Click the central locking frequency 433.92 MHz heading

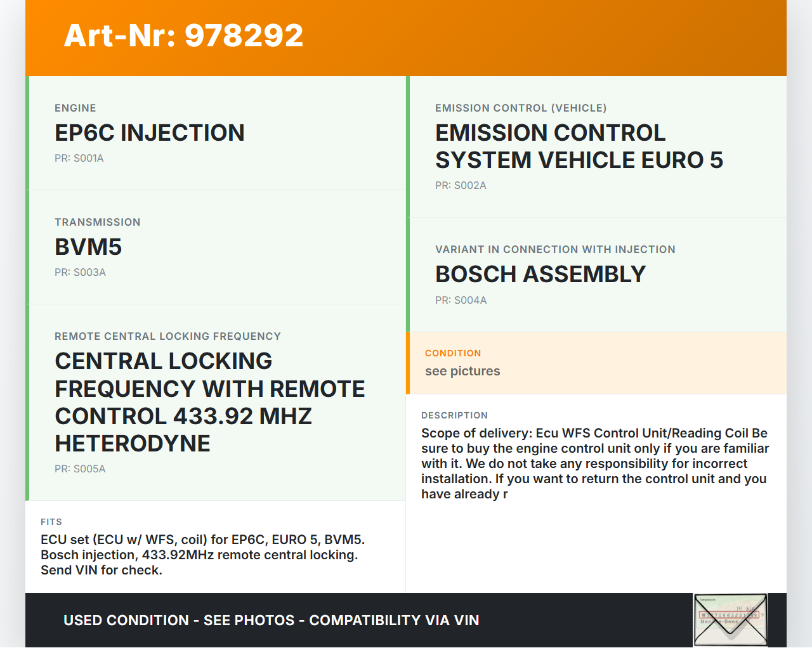click(209, 402)
